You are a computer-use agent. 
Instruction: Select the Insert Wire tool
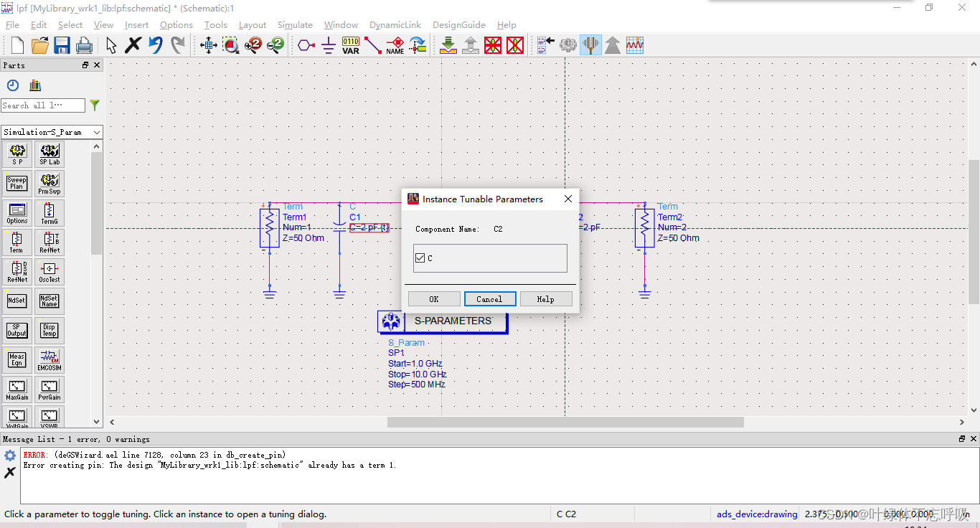pos(373,45)
